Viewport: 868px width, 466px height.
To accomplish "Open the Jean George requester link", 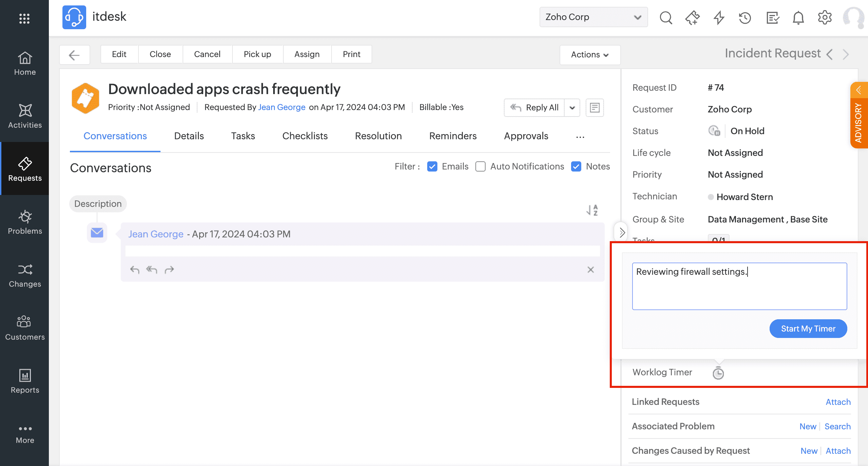I will pos(281,107).
